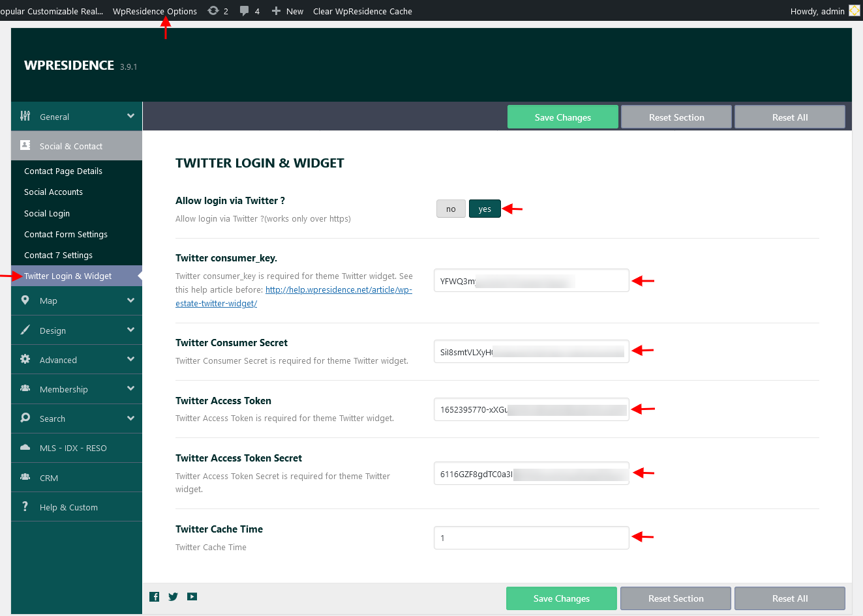Image resolution: width=863 pixels, height=616 pixels.
Task: Click the Search magnifier icon in sidebar
Action: coord(25,418)
